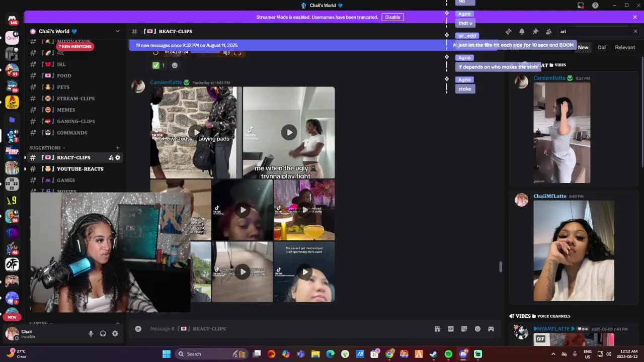Play the 'spamming the b word' video

coord(304,272)
